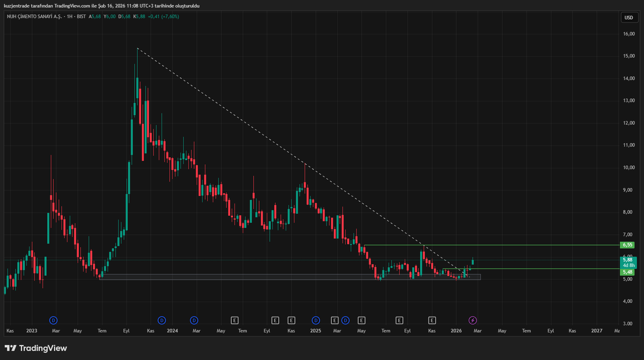The height and width of the screenshot is (360, 644).
Task: Click the 12,00 price axis value
Action: point(628,123)
